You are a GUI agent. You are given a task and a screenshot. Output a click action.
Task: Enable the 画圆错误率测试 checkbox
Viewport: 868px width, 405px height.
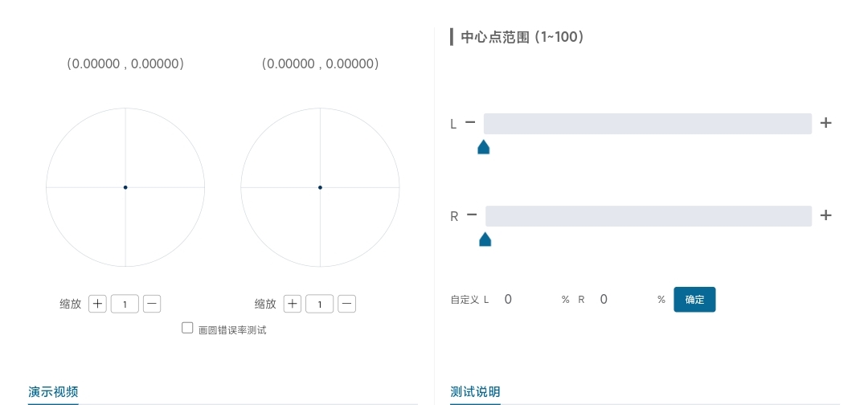(187, 328)
